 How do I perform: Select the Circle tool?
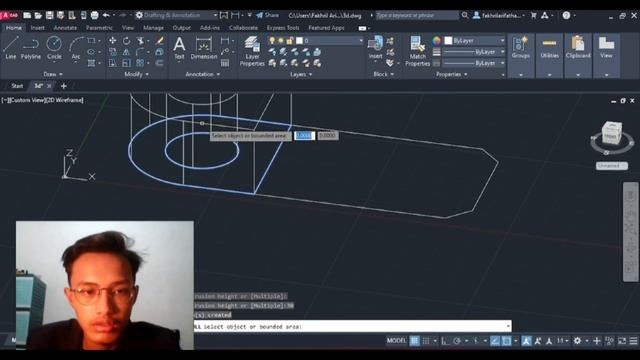click(x=54, y=48)
